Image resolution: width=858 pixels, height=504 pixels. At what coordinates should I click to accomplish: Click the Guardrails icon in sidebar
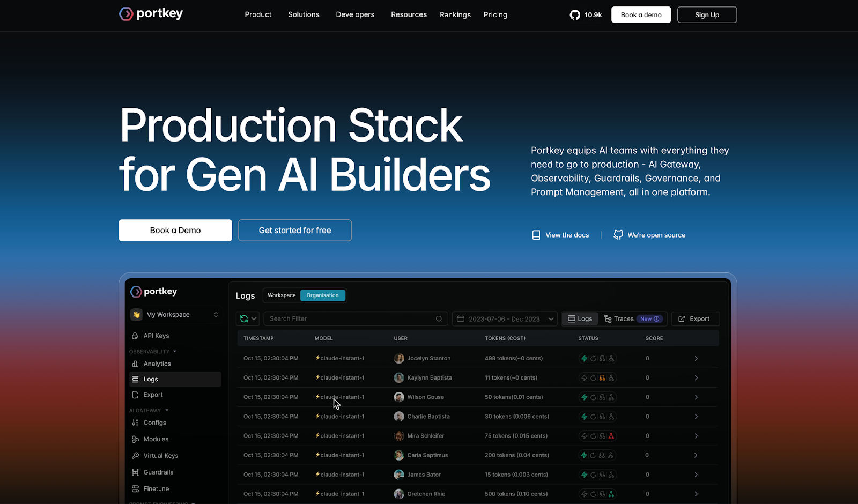[x=135, y=472]
